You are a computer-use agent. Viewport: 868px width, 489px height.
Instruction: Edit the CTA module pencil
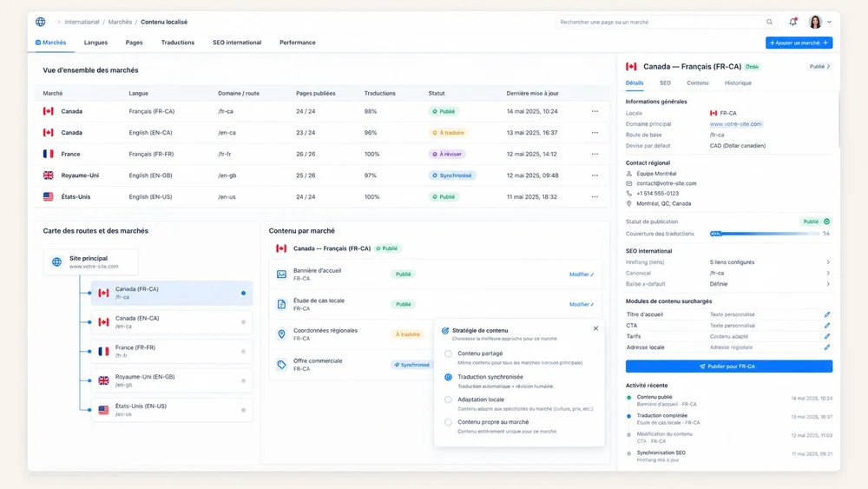click(x=826, y=326)
